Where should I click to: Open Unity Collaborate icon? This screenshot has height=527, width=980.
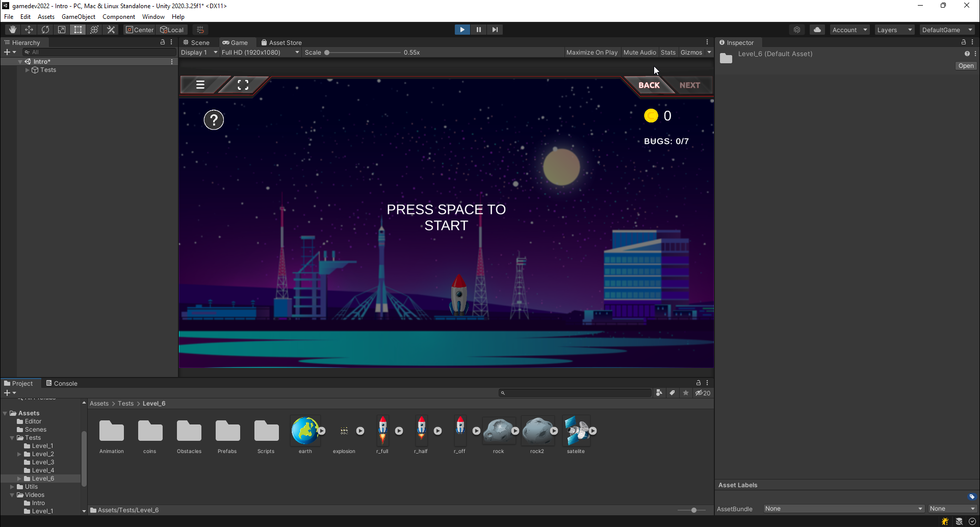point(797,30)
